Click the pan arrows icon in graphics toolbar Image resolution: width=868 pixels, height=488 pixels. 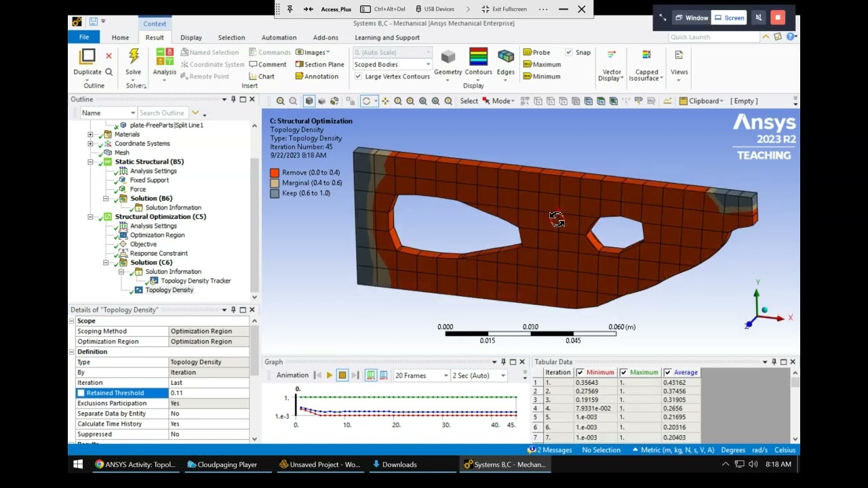coord(385,101)
